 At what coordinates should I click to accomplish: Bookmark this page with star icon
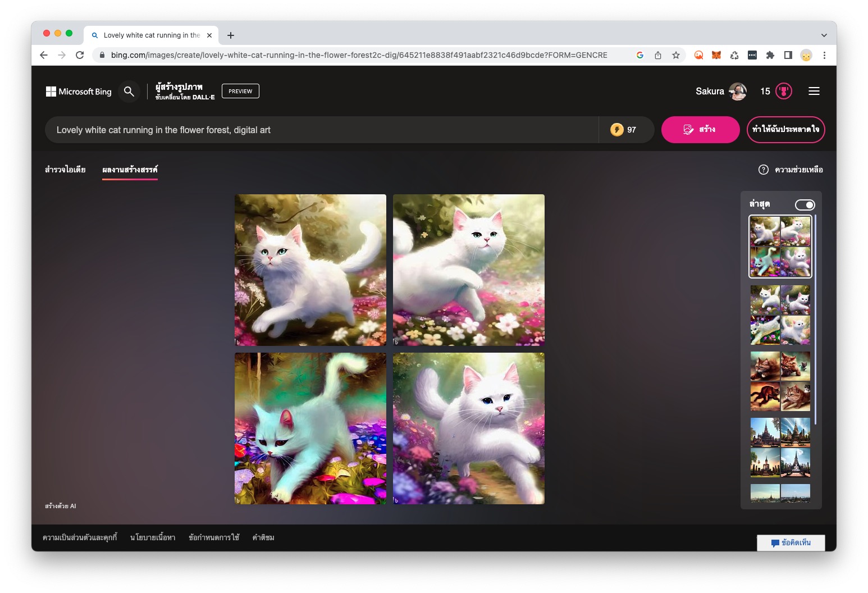[x=676, y=55]
